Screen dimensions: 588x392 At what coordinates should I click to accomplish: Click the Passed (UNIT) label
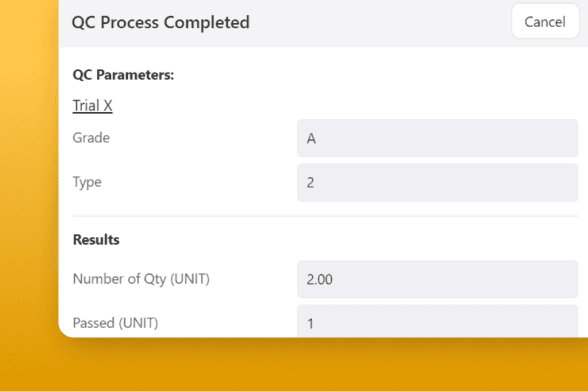(115, 323)
